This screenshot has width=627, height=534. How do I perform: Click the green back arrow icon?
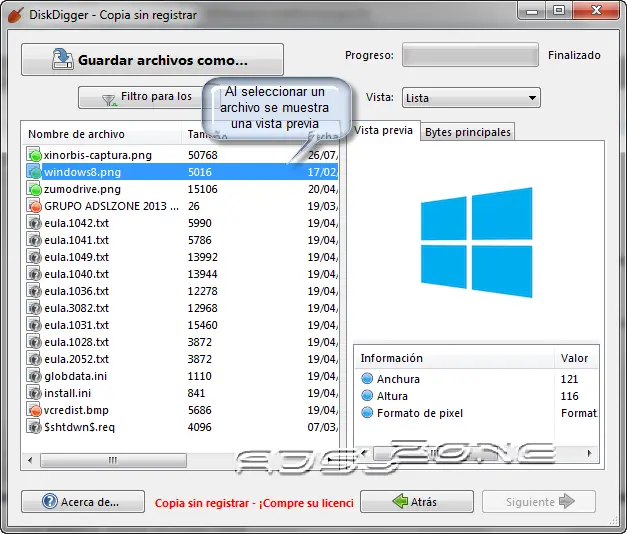point(400,501)
